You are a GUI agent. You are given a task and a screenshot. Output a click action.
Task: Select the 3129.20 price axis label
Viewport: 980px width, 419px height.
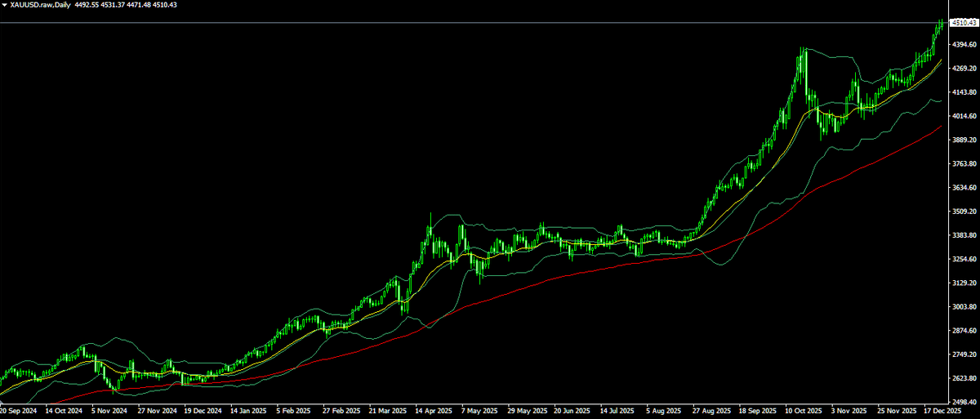pos(964,283)
